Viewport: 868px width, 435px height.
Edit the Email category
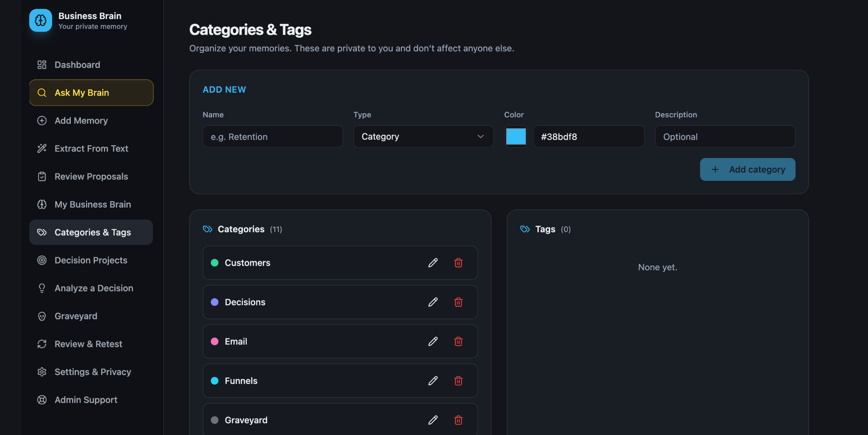(433, 341)
